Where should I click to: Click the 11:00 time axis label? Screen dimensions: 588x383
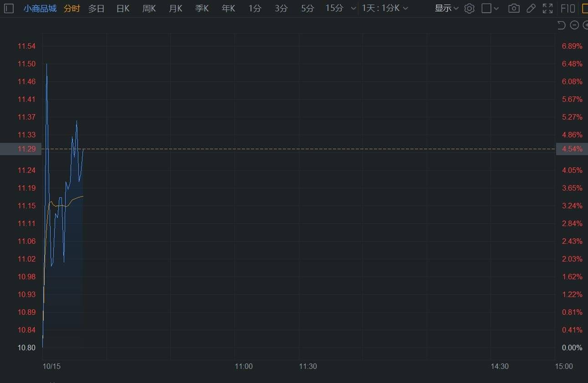pos(244,366)
